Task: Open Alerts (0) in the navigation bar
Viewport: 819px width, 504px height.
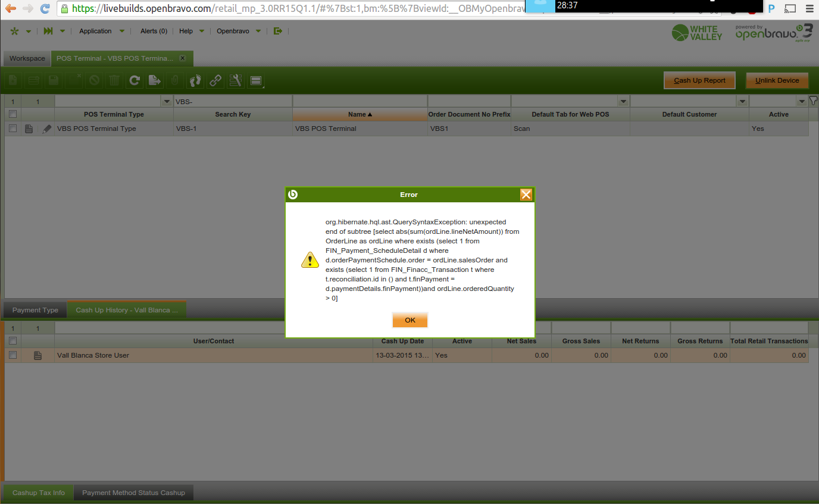Action: [x=154, y=31]
